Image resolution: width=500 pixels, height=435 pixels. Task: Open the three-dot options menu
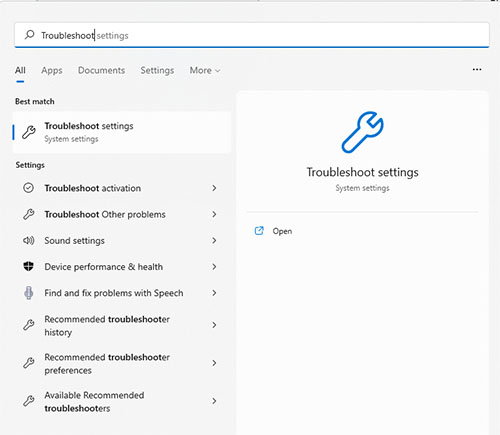pos(477,69)
